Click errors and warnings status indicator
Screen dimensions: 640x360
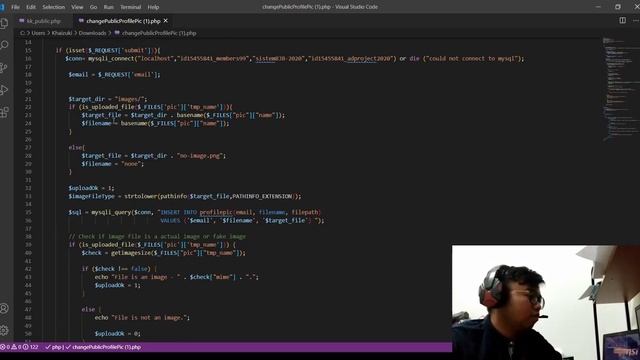pos(19,347)
